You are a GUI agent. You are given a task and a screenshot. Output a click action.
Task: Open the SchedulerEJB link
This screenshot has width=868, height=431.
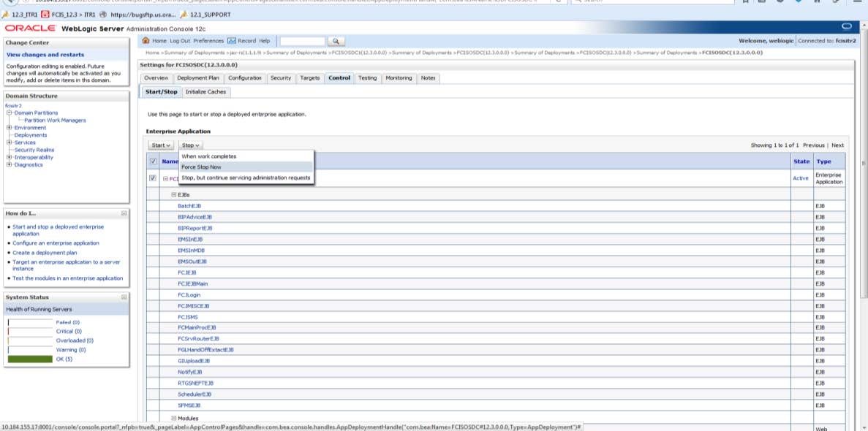click(195, 394)
